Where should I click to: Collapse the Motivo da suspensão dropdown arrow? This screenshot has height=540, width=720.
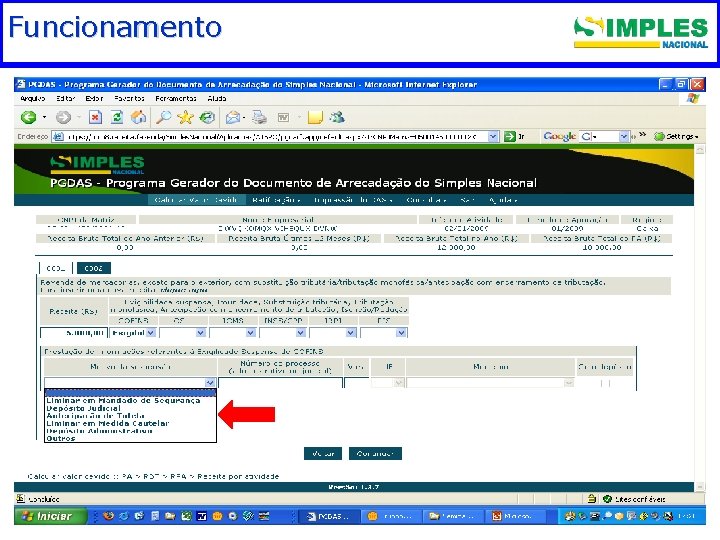210,382
